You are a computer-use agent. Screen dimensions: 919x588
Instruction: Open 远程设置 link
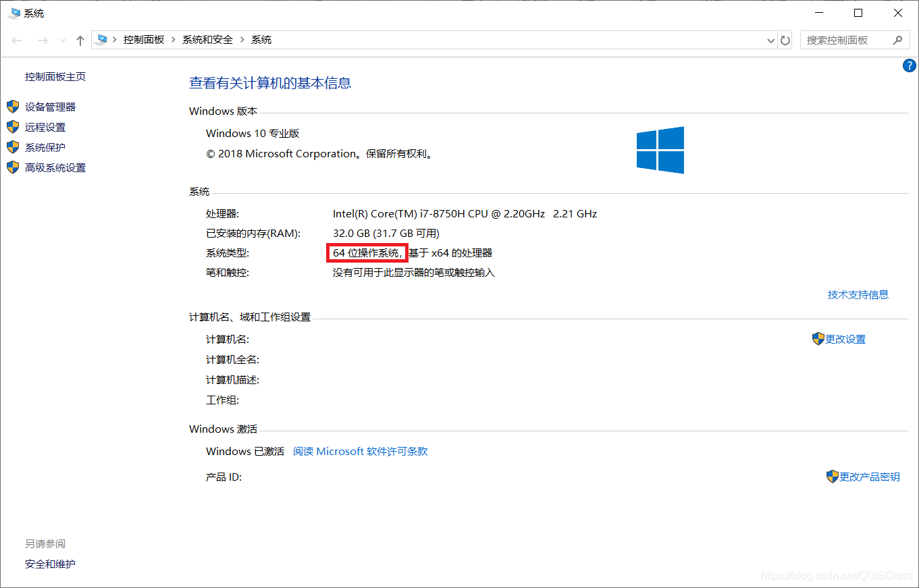pyautogui.click(x=45, y=127)
